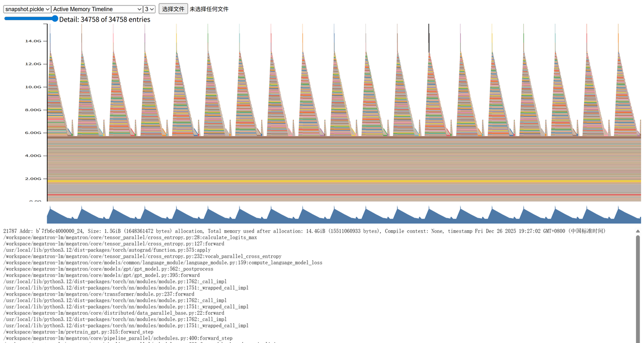Click the 6.00G y-axis label
This screenshot has width=644, height=343.
coord(33,133)
